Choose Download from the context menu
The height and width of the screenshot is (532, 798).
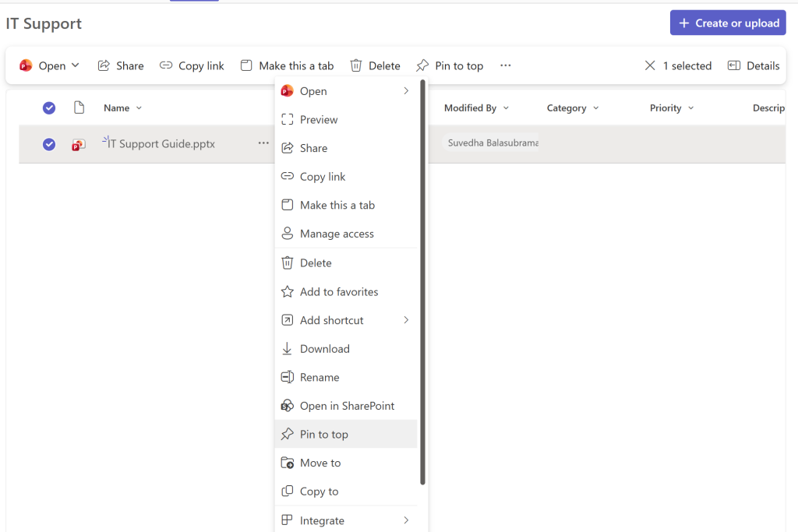point(346,348)
